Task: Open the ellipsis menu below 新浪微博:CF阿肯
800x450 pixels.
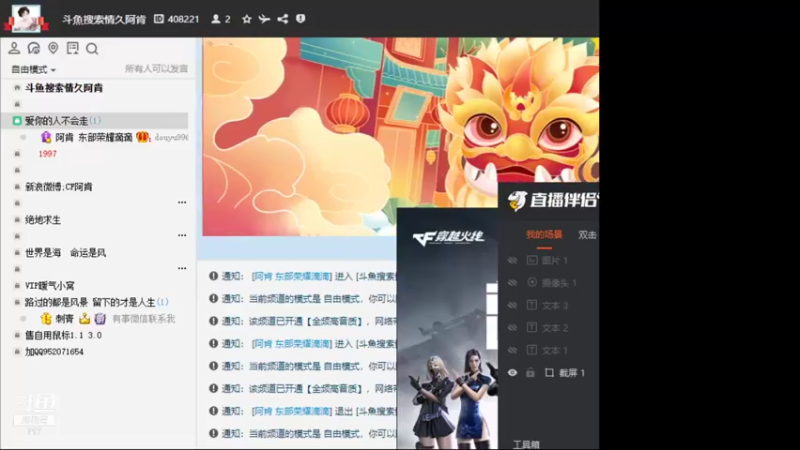Action: pyautogui.click(x=182, y=203)
